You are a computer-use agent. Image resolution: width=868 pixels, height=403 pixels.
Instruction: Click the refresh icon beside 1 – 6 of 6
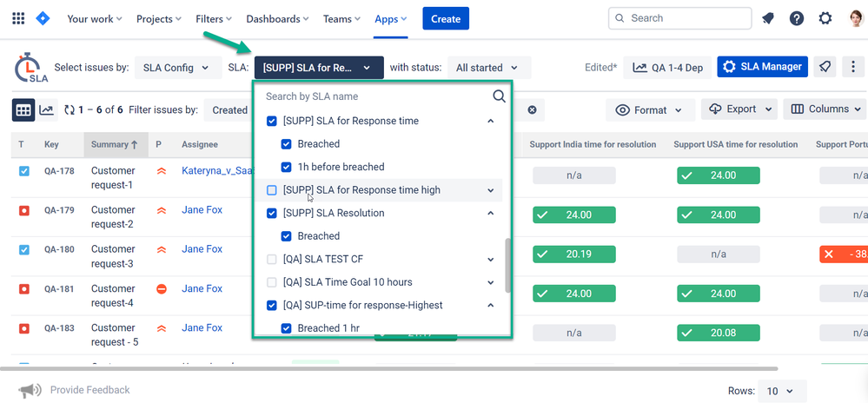point(70,110)
